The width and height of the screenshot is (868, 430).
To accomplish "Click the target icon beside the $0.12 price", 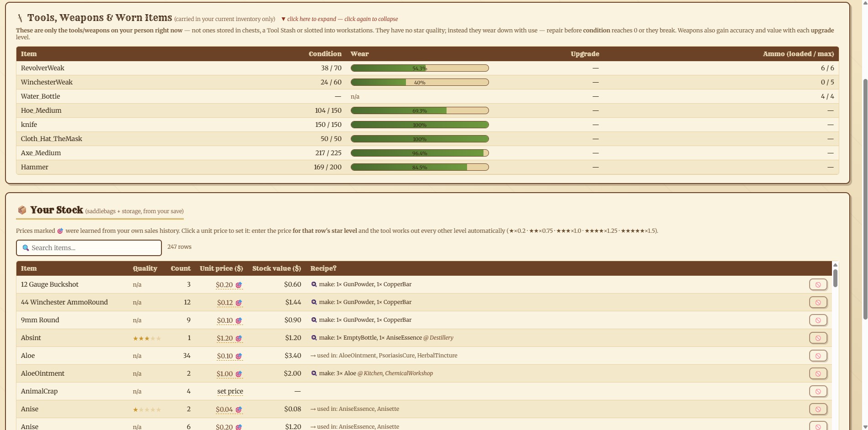I will [x=239, y=303].
